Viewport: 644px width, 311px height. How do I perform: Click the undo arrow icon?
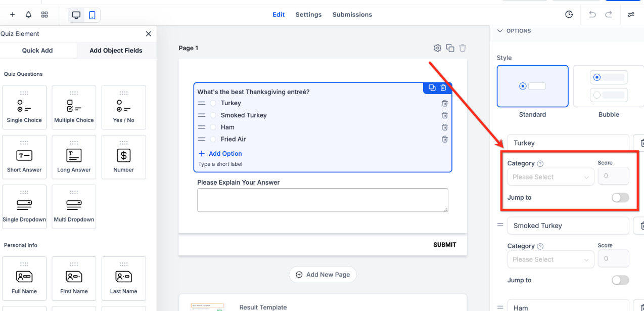pyautogui.click(x=592, y=15)
